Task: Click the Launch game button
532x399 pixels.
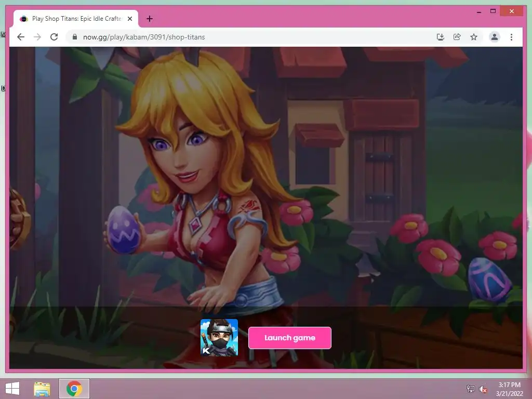Action: 290,338
